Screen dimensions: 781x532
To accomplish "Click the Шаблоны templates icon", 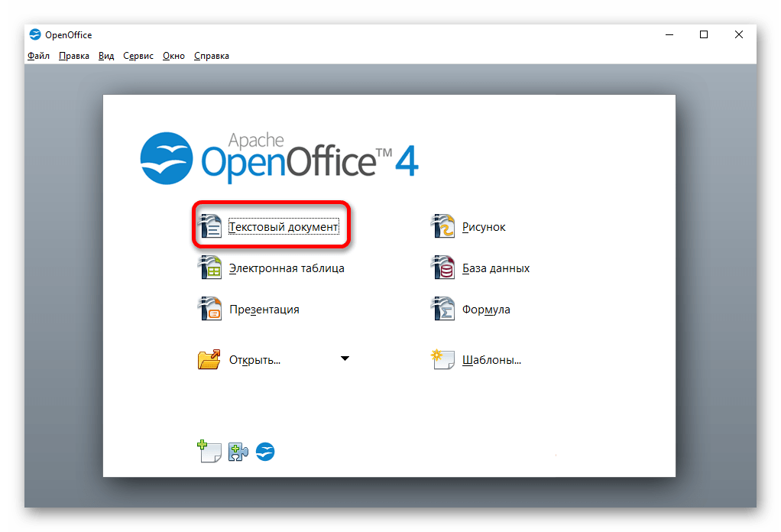I will (442, 359).
